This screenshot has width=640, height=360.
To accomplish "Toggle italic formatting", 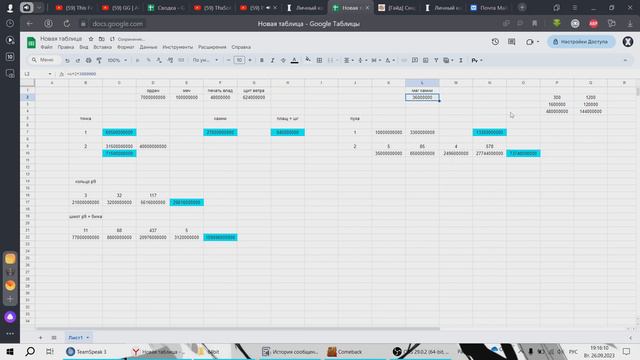I will point(272,60).
